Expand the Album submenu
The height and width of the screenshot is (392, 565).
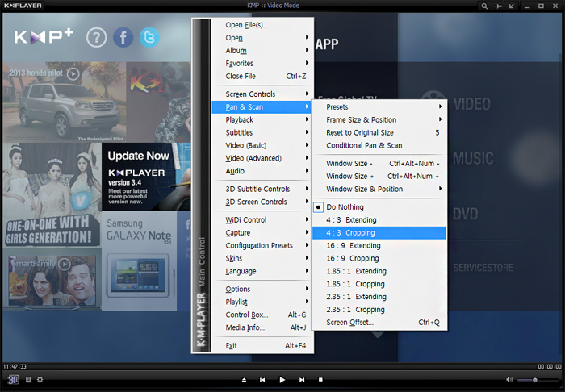tap(262, 51)
